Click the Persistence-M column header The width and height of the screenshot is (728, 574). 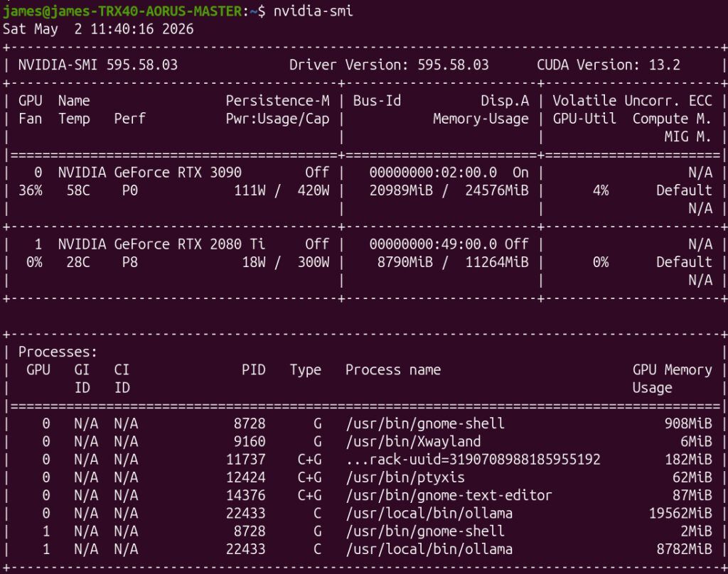click(x=277, y=101)
